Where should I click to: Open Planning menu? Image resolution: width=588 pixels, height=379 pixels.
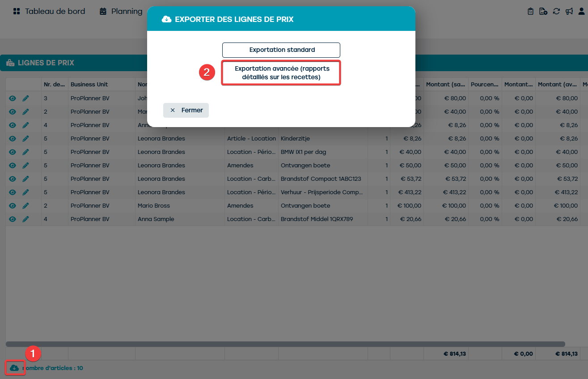click(x=121, y=11)
